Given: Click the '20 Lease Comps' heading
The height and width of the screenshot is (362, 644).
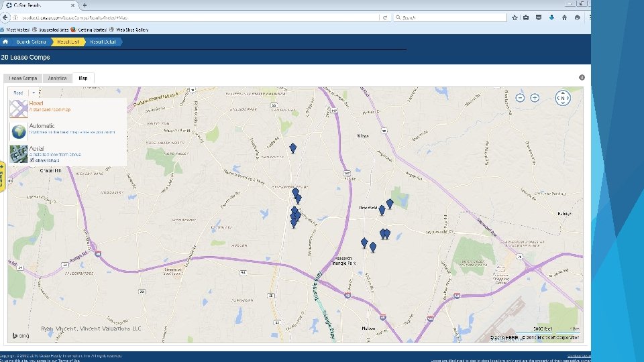Looking at the screenshot, I should click(25, 58).
